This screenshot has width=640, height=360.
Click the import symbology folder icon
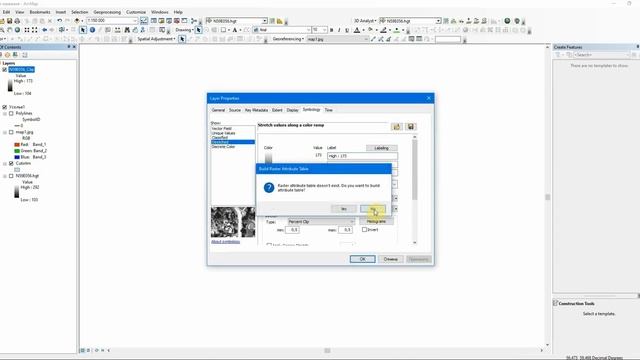click(397, 127)
